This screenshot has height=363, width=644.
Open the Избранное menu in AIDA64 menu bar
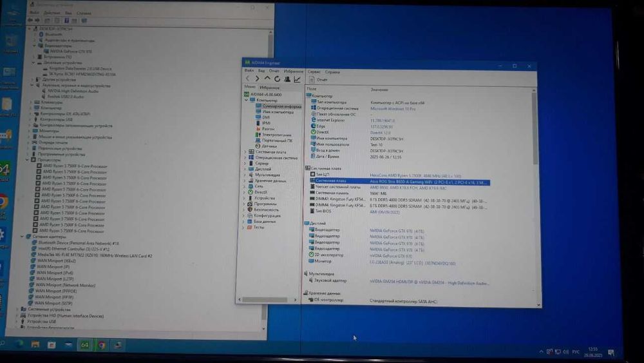(293, 71)
